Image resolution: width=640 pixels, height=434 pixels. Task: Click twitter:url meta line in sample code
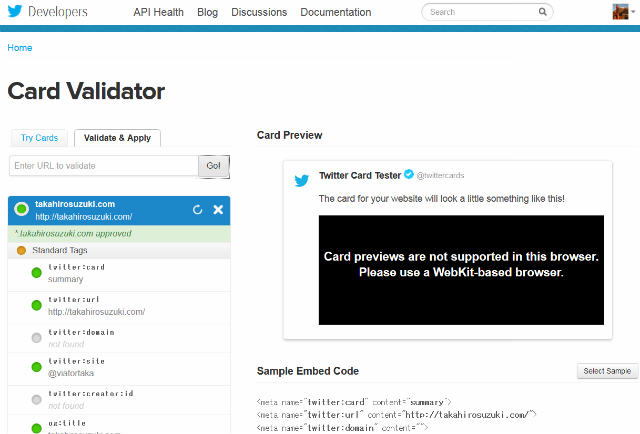pyautogui.click(x=396, y=415)
